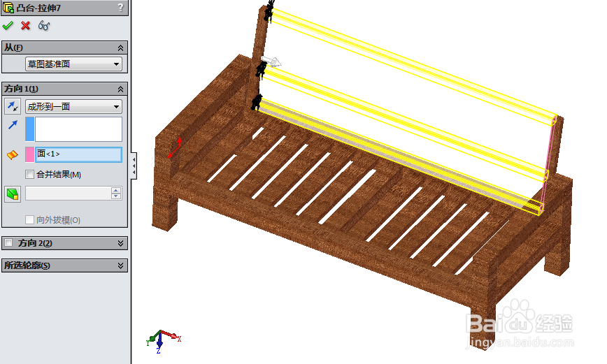The image size is (607, 364).
Task: Click the draft angle input field
Action: tap(69, 194)
